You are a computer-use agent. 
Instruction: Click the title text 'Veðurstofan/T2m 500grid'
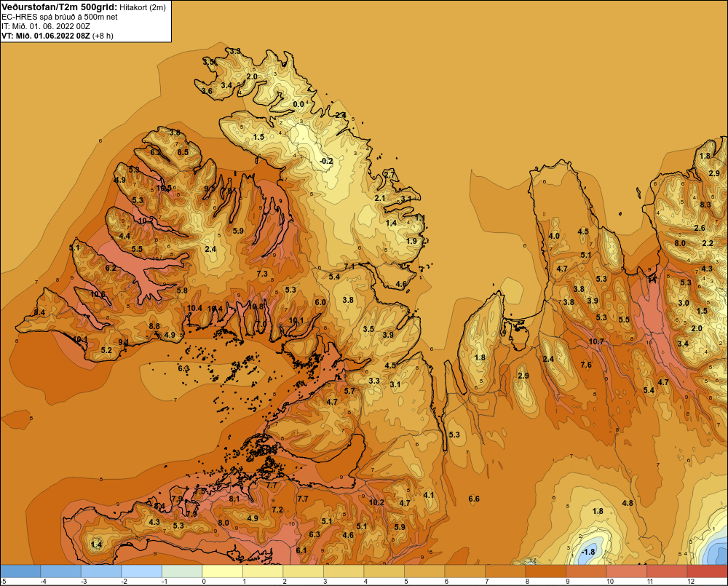(59, 7)
